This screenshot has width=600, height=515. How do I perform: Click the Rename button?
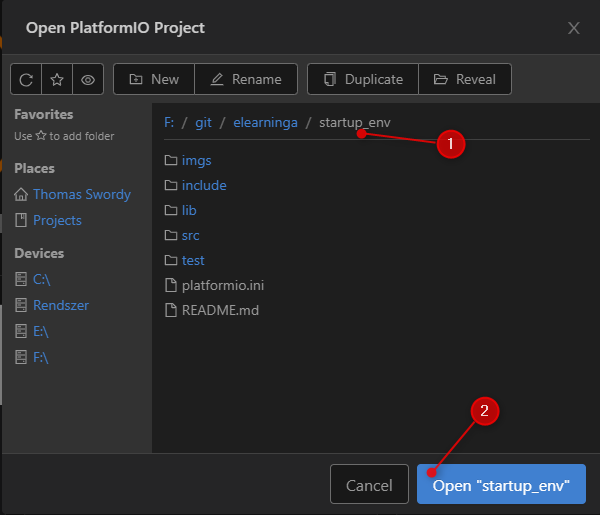(x=246, y=79)
